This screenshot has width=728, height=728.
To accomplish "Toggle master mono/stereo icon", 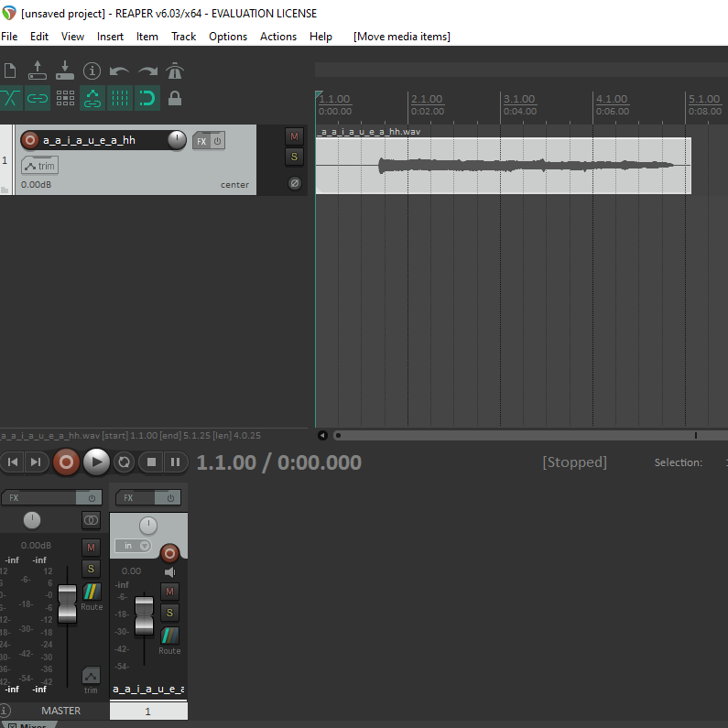I will (x=91, y=520).
